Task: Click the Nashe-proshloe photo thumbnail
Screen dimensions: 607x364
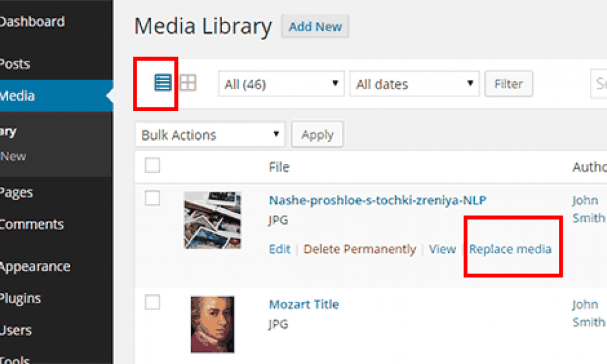Action: click(x=212, y=220)
